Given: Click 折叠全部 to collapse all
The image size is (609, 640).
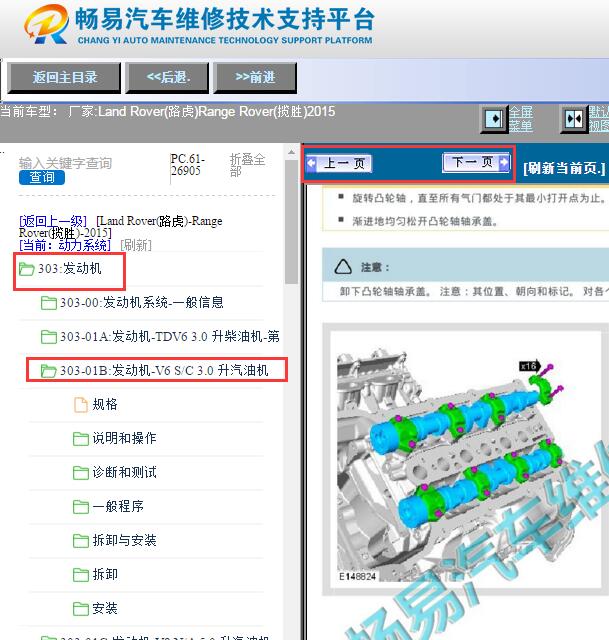Looking at the screenshot, I should point(247,165).
